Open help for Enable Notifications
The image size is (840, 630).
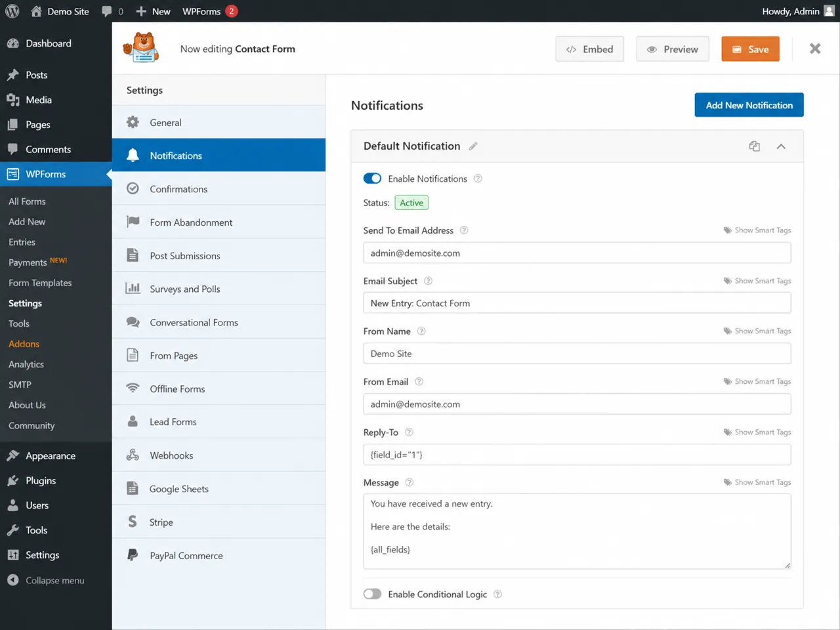pyautogui.click(x=478, y=178)
